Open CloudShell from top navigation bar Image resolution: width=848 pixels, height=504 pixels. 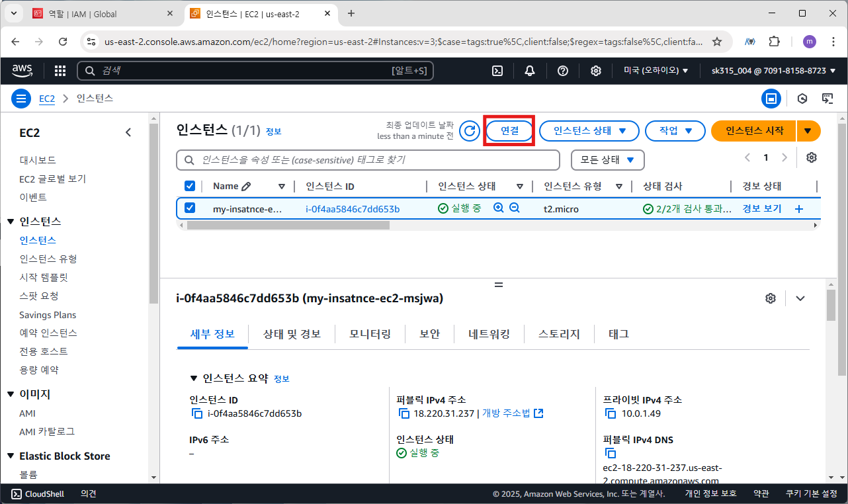click(x=497, y=71)
